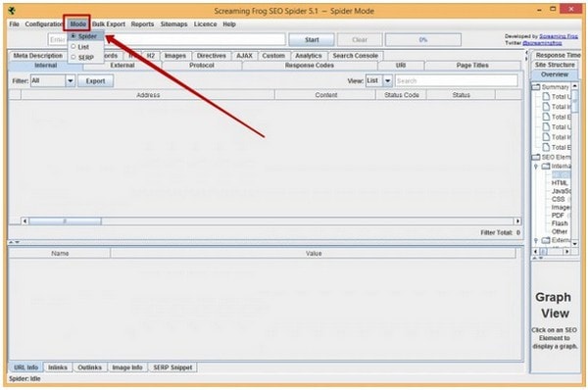This screenshot has width=588, height=390.
Task: Switch to the Images tab
Action: point(175,56)
